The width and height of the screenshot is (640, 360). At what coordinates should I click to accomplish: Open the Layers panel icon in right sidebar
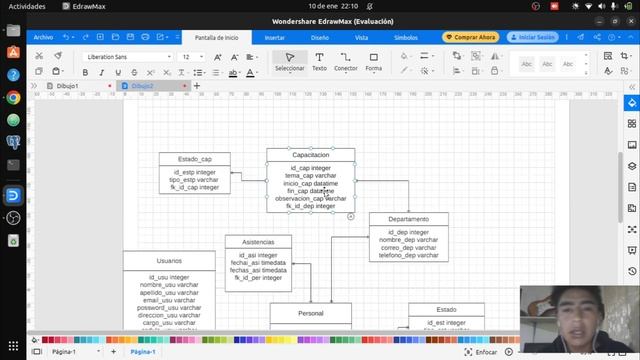632,166
